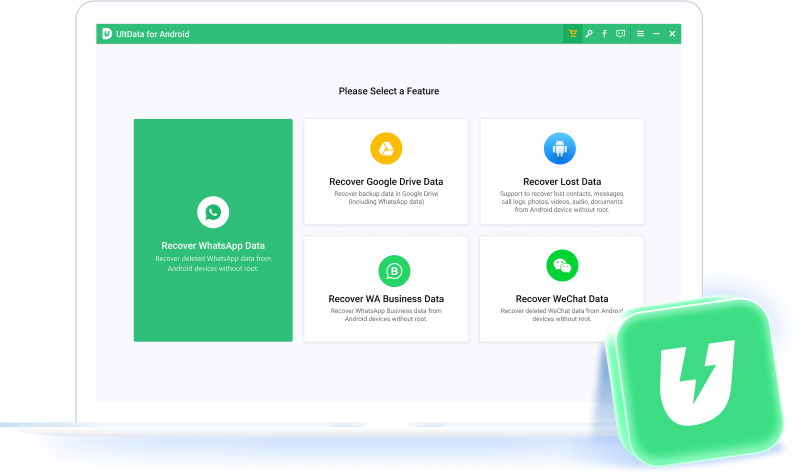Close the UltData for Android window

[673, 34]
